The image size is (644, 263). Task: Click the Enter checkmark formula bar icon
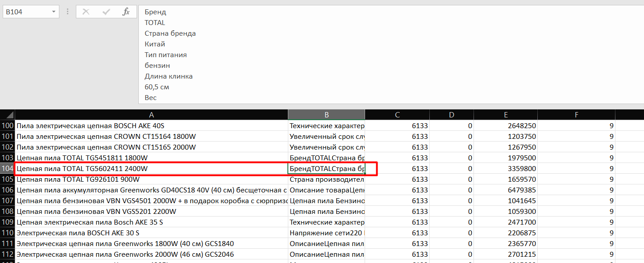pyautogui.click(x=106, y=12)
